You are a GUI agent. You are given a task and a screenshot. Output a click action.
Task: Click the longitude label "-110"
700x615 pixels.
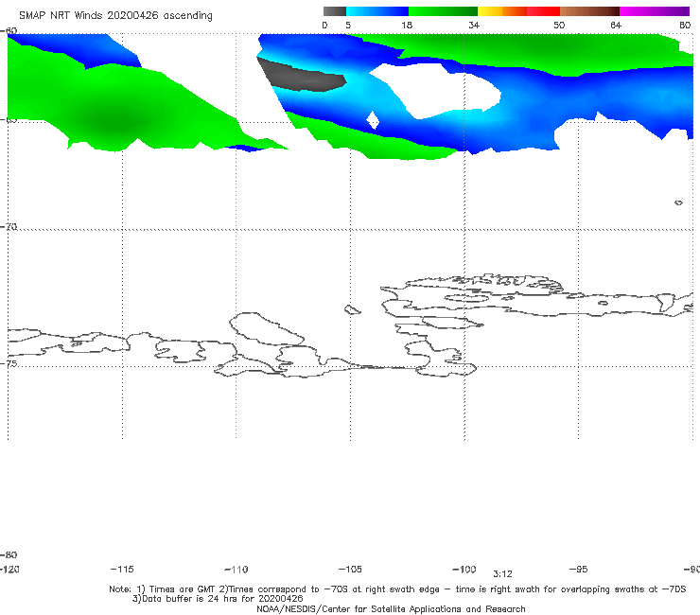point(236,570)
